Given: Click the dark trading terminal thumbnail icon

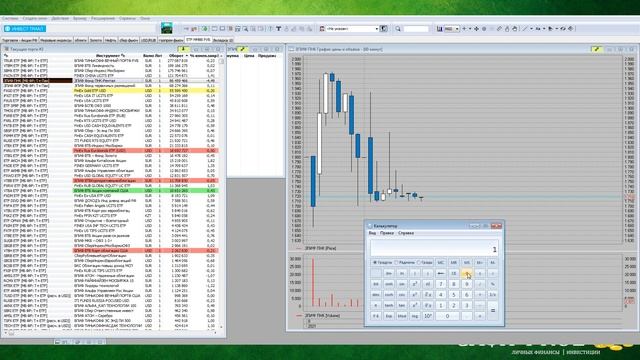Looking at the screenshot, I should point(167,28).
